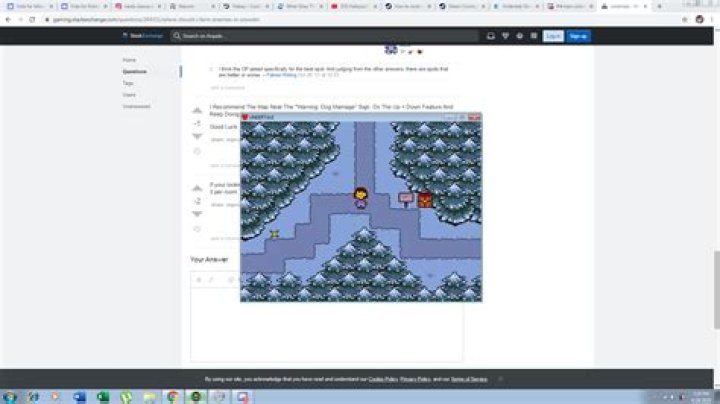Open Users in left sidebar
The image size is (720, 404).
pyautogui.click(x=129, y=95)
